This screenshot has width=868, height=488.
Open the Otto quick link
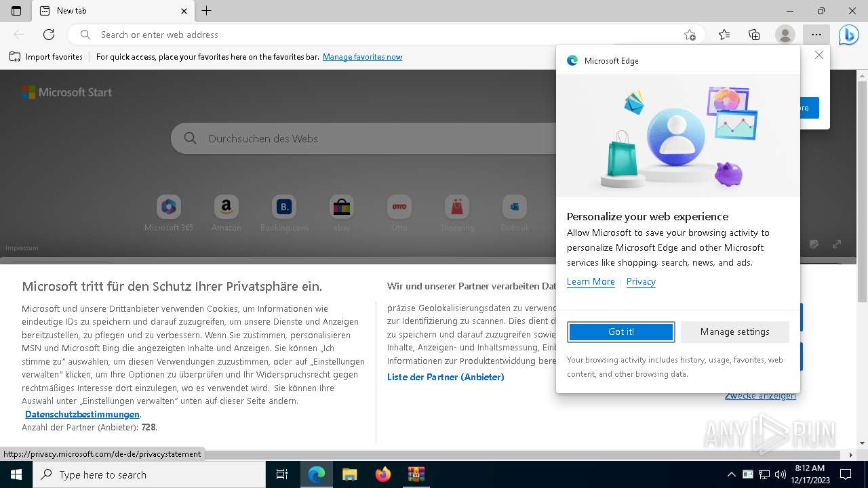(x=399, y=214)
